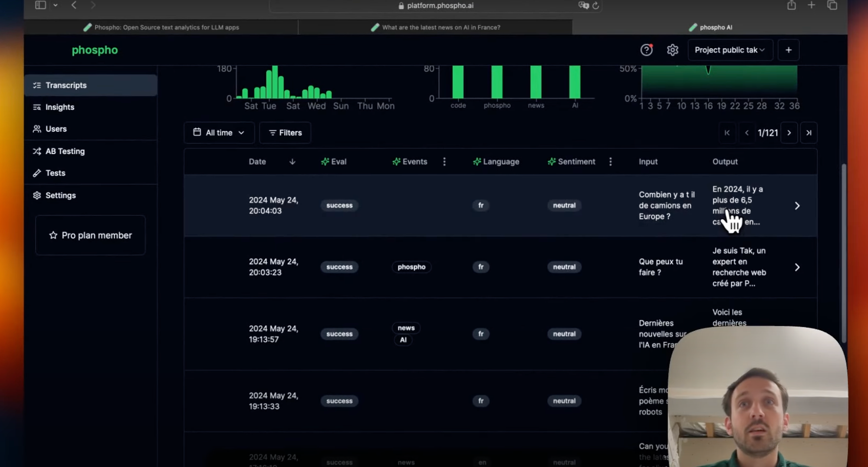Click the help question mark icon
868x467 pixels.
(646, 50)
